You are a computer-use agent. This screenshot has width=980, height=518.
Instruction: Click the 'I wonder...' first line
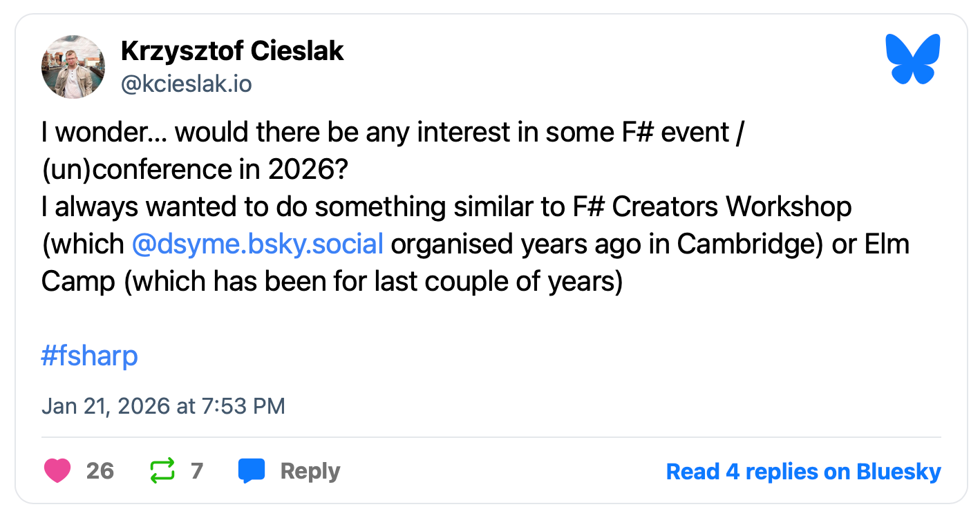(x=391, y=133)
